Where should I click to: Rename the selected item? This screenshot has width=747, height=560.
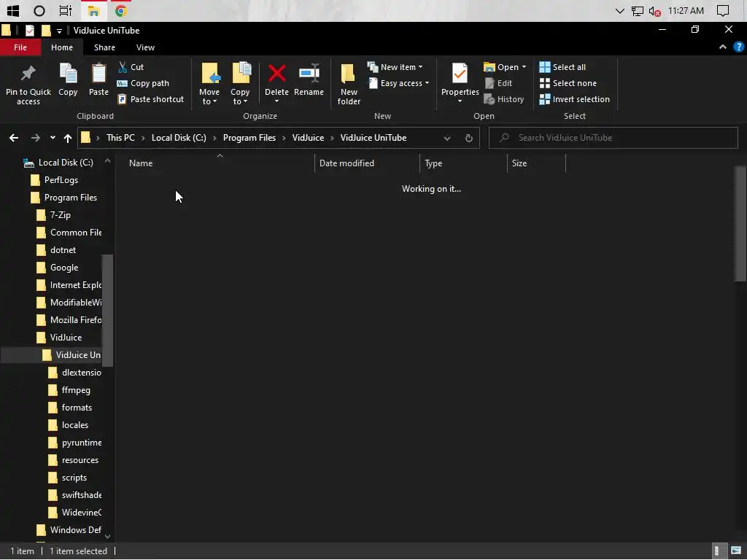click(309, 80)
